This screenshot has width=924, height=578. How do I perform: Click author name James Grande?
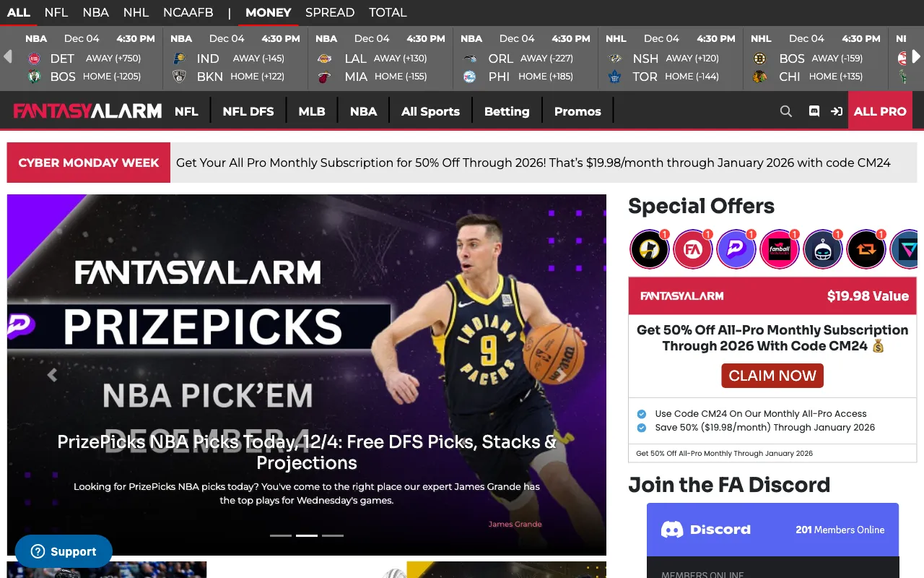point(515,524)
